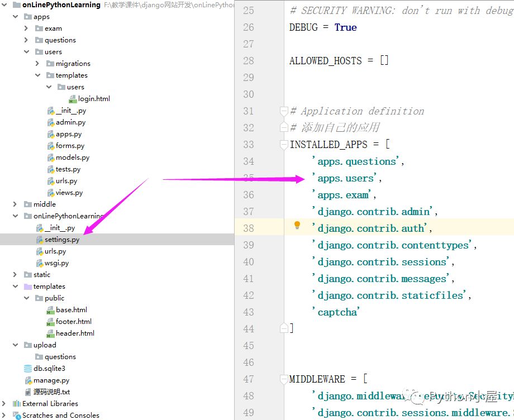Click views.py Python file icon
The height and width of the screenshot is (420, 514).
point(51,193)
